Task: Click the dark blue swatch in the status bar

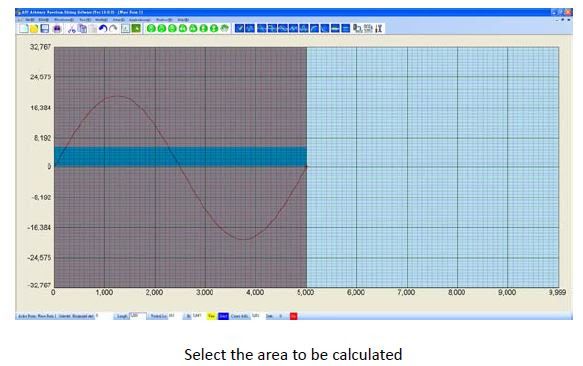Action: (x=223, y=316)
